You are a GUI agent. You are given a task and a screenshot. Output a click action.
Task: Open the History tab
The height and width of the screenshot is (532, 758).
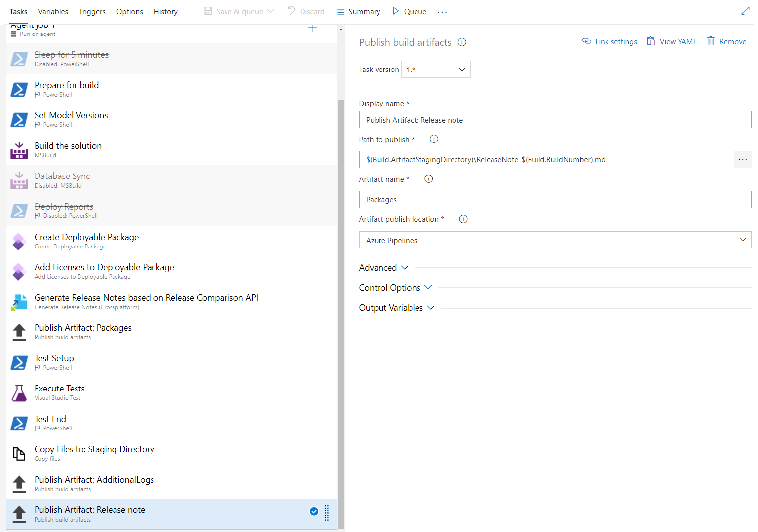point(165,11)
